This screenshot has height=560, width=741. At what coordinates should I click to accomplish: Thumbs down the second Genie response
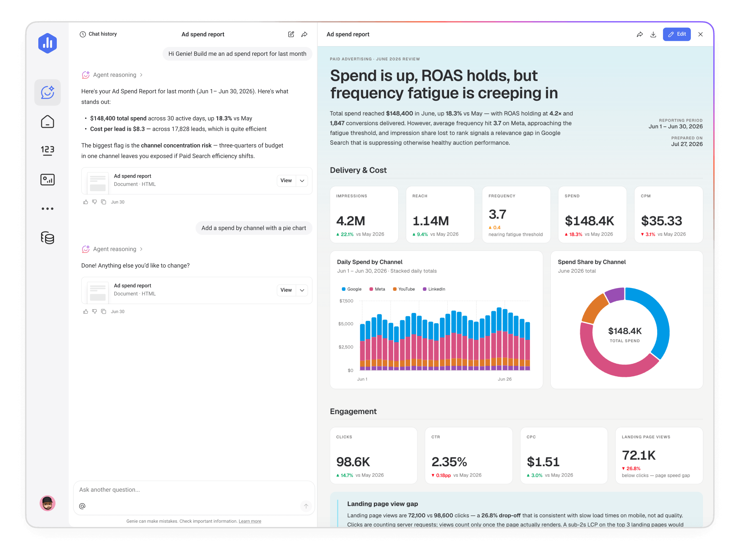click(94, 311)
